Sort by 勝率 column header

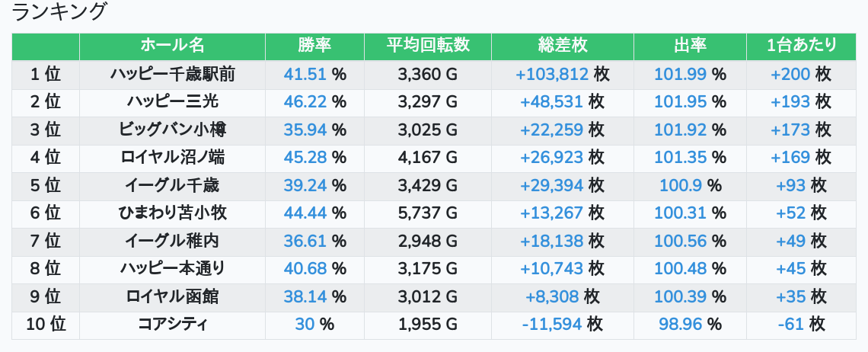[314, 46]
